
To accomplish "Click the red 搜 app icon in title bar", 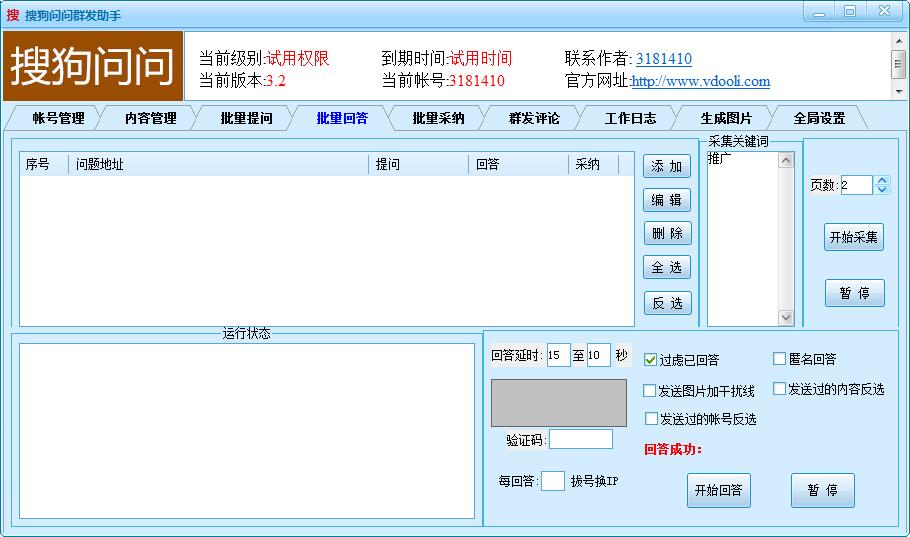I will tap(13, 15).
